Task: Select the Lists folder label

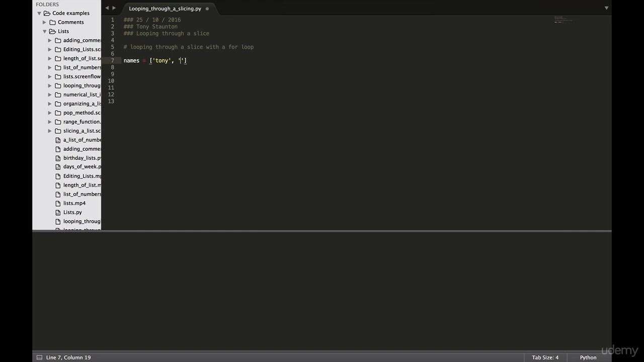Action: (x=63, y=31)
